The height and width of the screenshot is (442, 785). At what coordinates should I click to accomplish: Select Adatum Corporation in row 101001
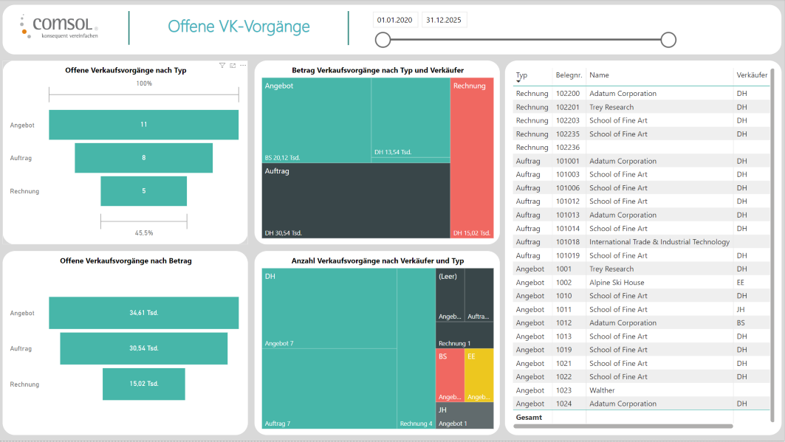(623, 161)
